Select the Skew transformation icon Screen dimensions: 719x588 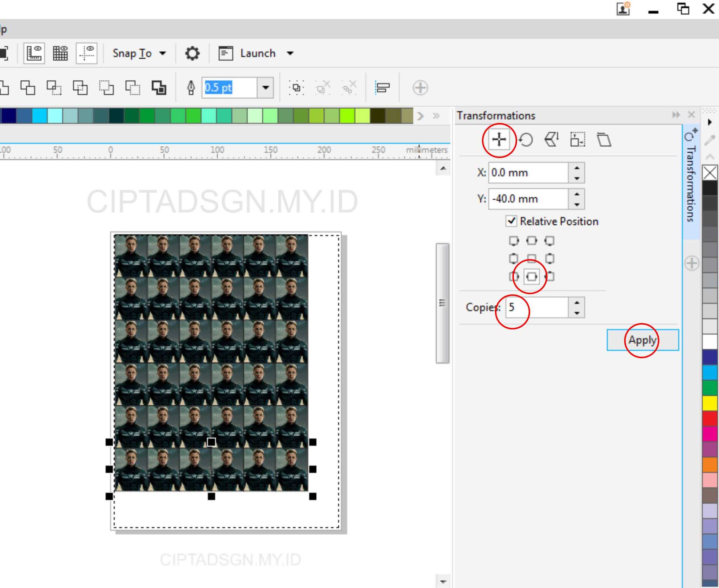point(605,139)
